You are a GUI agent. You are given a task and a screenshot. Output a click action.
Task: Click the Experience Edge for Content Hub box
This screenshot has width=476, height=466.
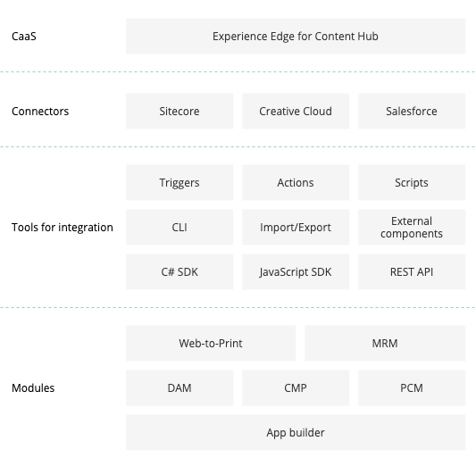[296, 36]
